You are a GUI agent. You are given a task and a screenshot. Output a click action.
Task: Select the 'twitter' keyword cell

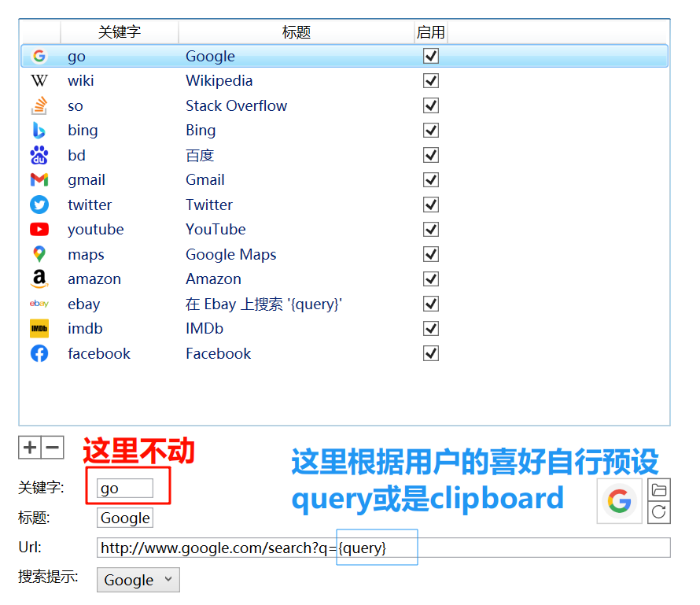[90, 205]
